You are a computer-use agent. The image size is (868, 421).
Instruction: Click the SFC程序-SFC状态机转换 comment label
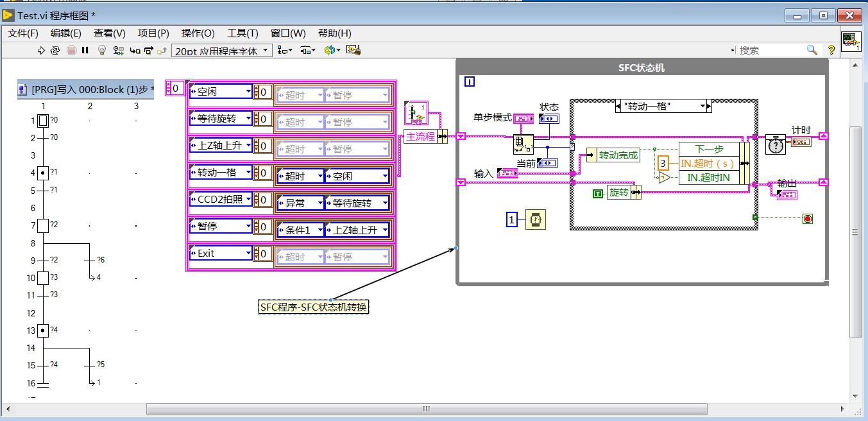314,307
